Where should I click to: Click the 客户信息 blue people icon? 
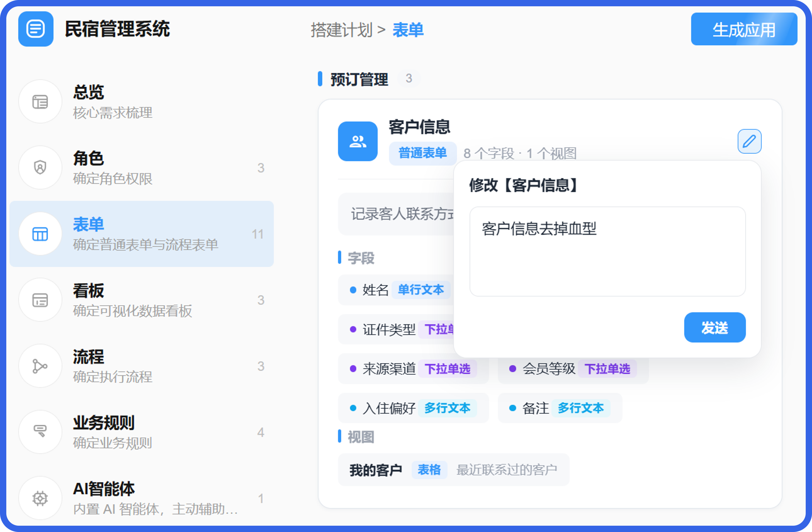click(x=358, y=141)
